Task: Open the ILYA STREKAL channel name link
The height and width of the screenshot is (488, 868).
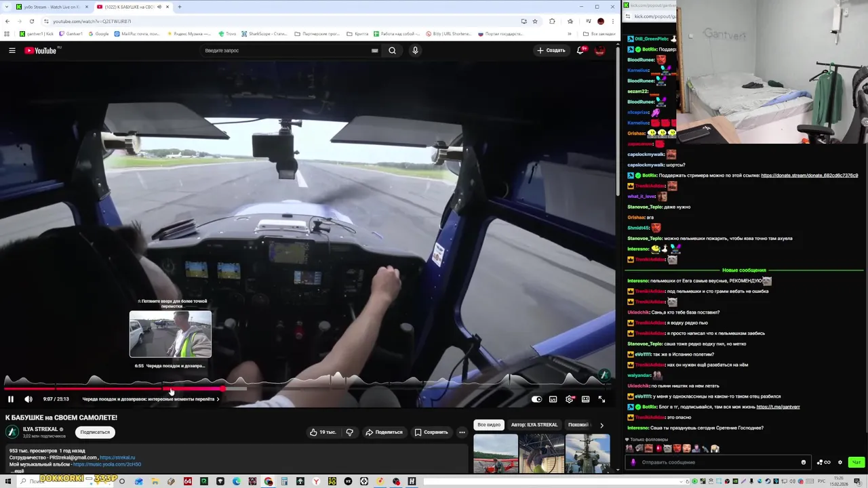Action: [x=41, y=429]
